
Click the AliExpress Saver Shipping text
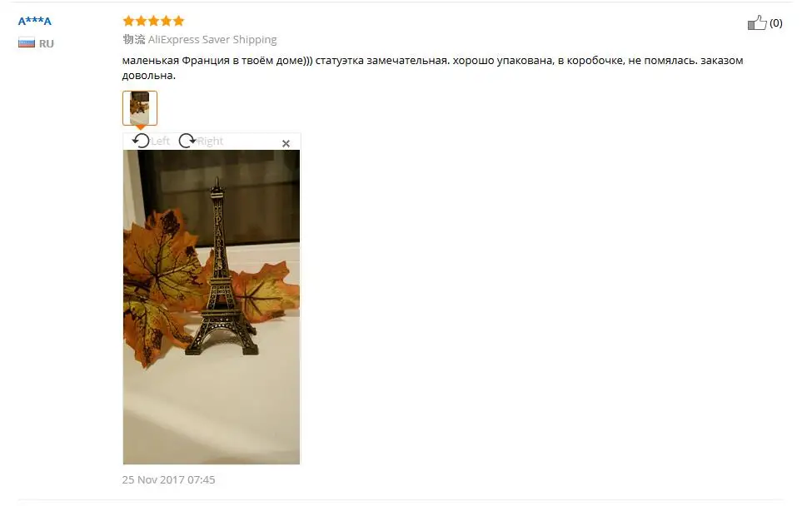point(212,39)
